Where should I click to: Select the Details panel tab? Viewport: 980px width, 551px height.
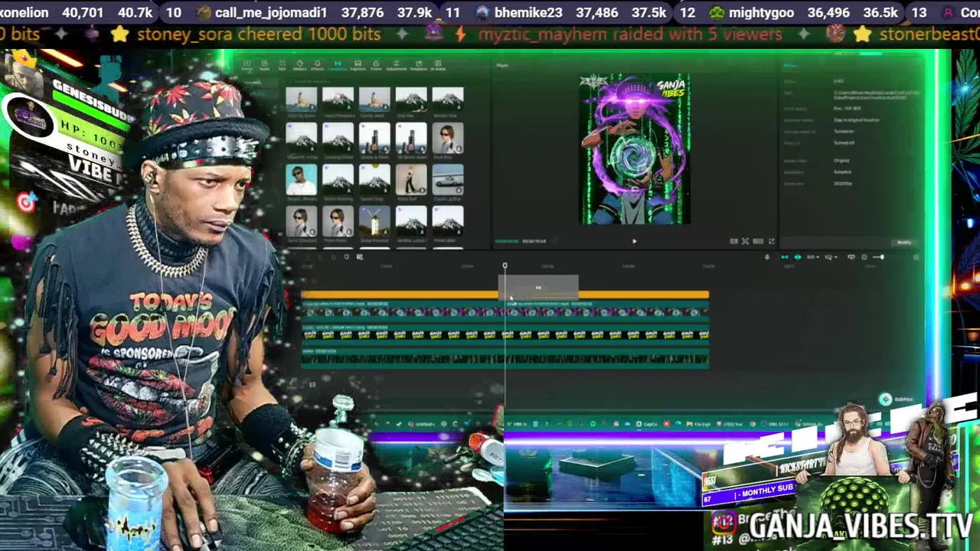[790, 66]
